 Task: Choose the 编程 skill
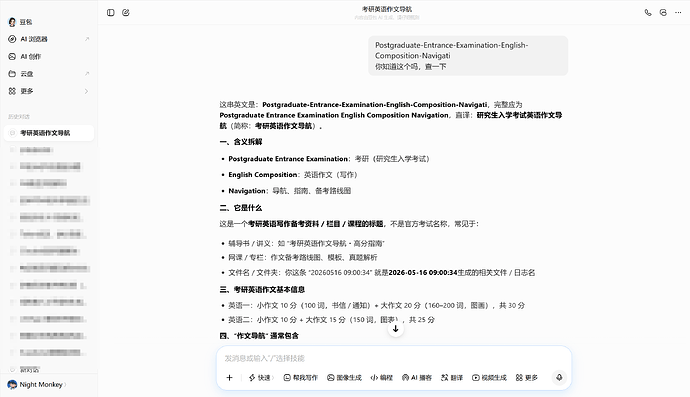click(382, 378)
